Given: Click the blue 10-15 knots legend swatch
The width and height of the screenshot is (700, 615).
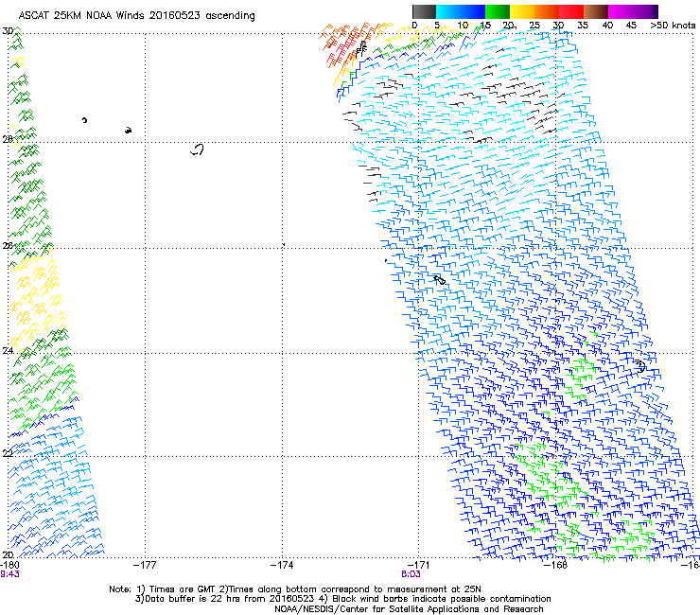Looking at the screenshot, I should pos(473,11).
